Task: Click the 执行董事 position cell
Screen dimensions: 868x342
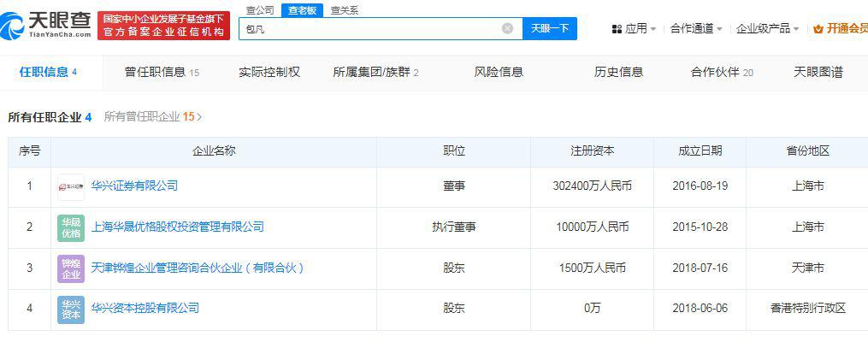Action: [x=454, y=227]
